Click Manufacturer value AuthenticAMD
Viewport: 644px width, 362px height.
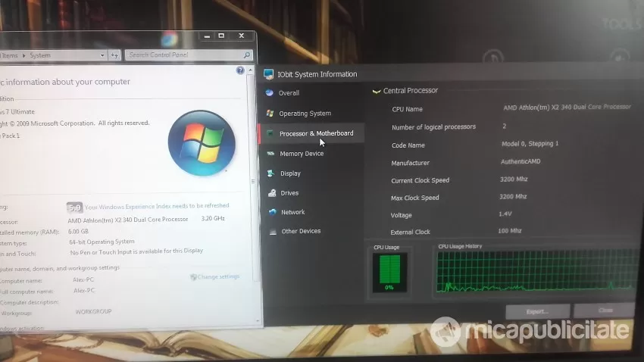coord(521,161)
